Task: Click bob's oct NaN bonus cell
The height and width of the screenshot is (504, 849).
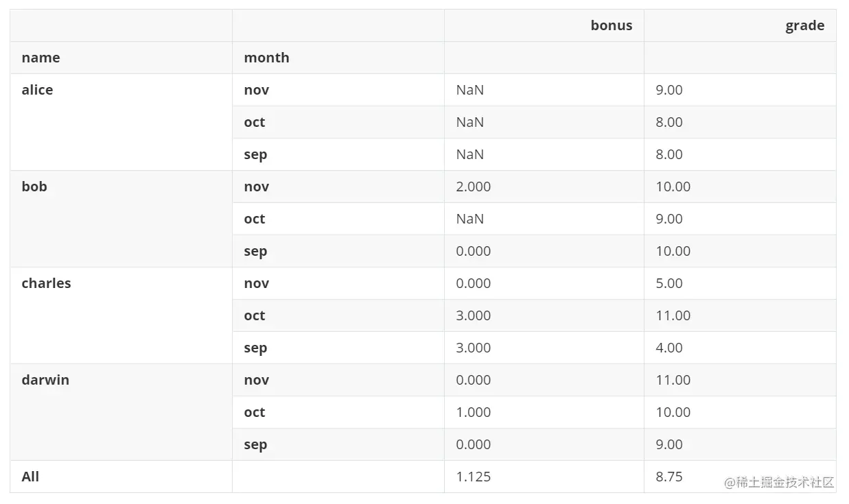Action: pyautogui.click(x=469, y=219)
